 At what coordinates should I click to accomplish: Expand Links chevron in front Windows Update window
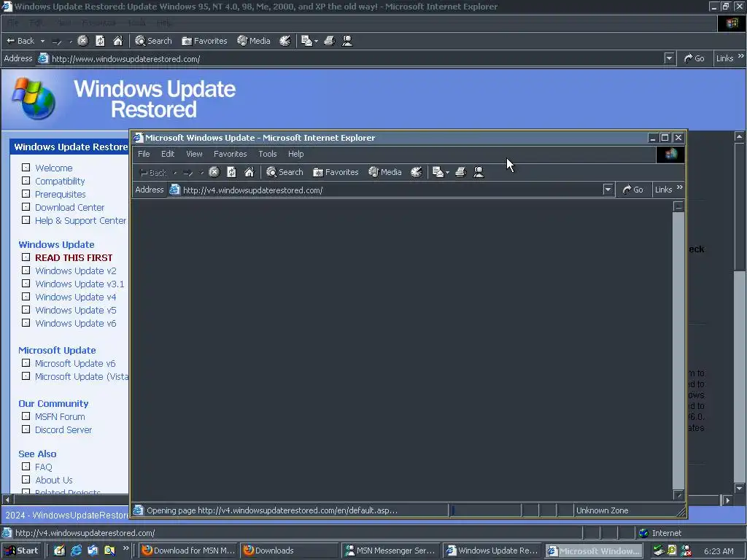click(680, 187)
